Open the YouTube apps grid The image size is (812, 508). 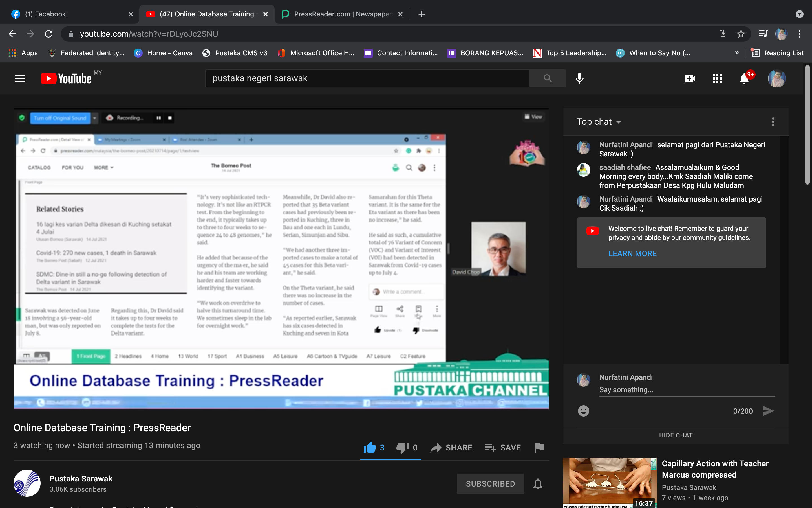click(x=717, y=78)
